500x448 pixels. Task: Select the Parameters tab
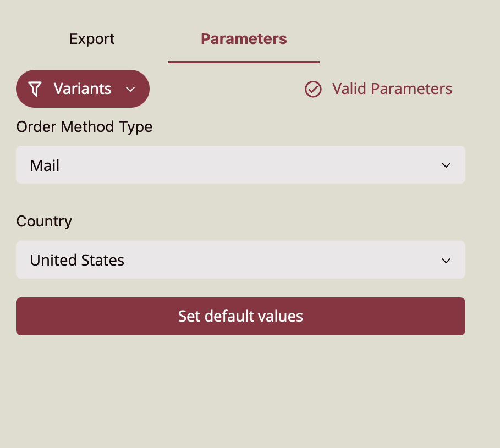tap(244, 40)
